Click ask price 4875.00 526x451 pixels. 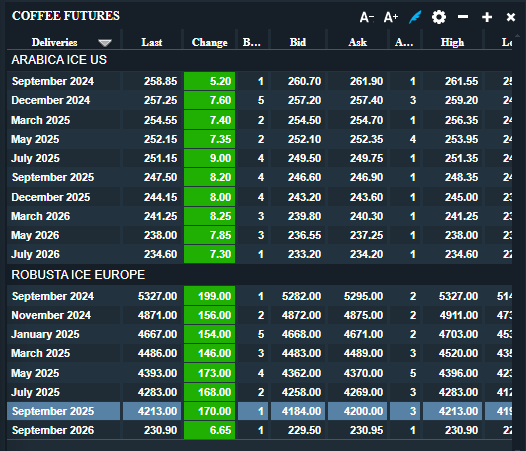(x=358, y=315)
